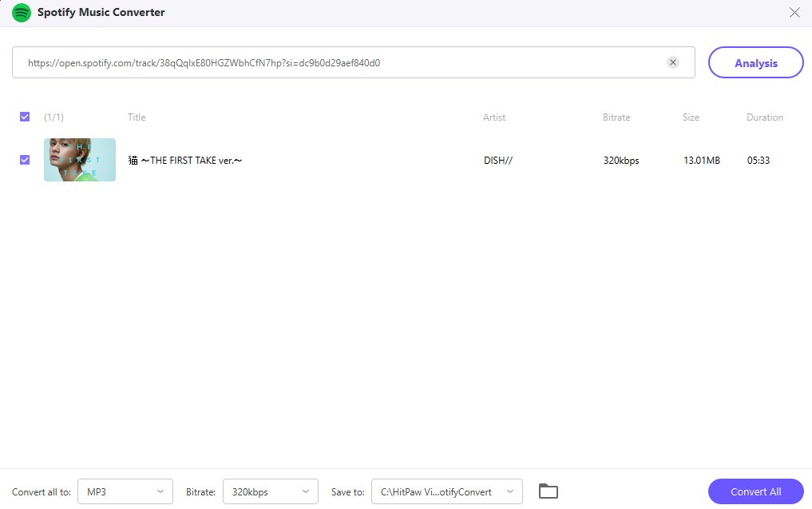Click the 320kbps value in the track row

click(621, 160)
